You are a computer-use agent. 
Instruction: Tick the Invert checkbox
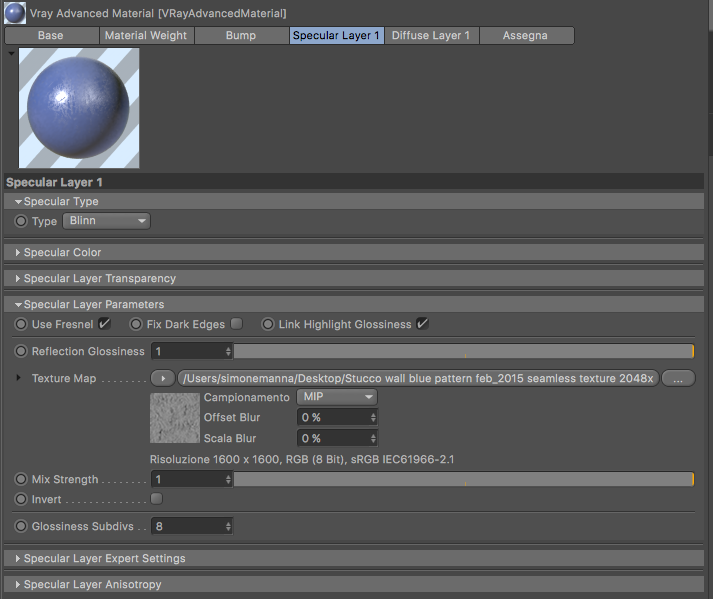click(x=156, y=499)
